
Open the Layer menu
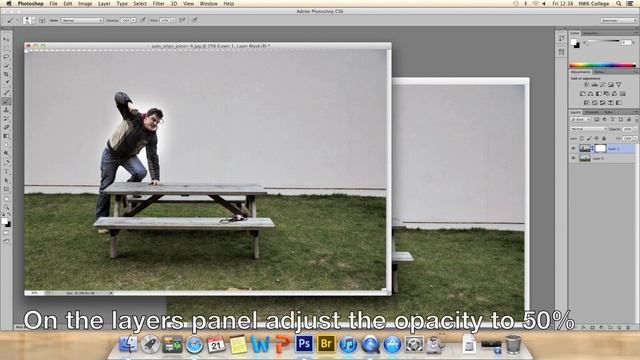pos(104,3)
